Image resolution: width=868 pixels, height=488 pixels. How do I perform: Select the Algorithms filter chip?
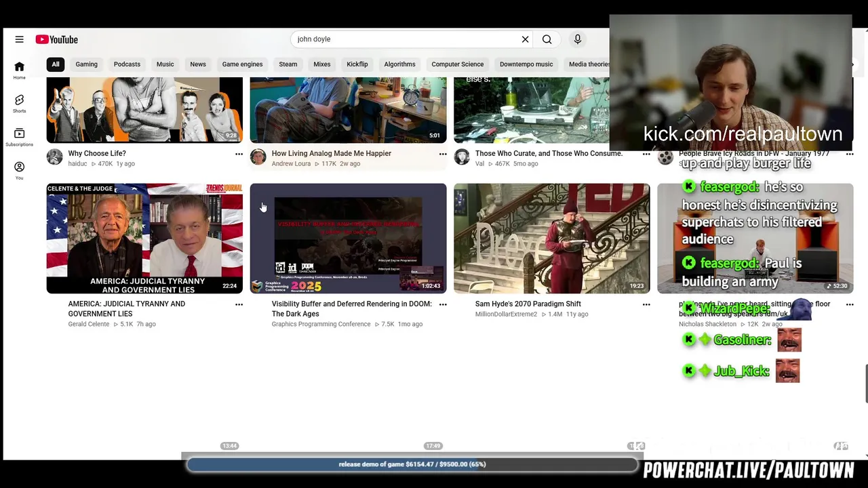pos(399,64)
